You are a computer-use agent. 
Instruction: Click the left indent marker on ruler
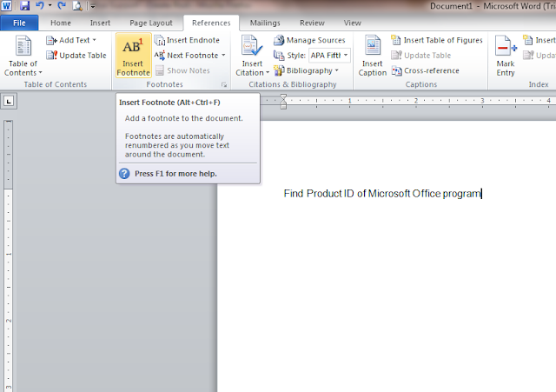[283, 106]
